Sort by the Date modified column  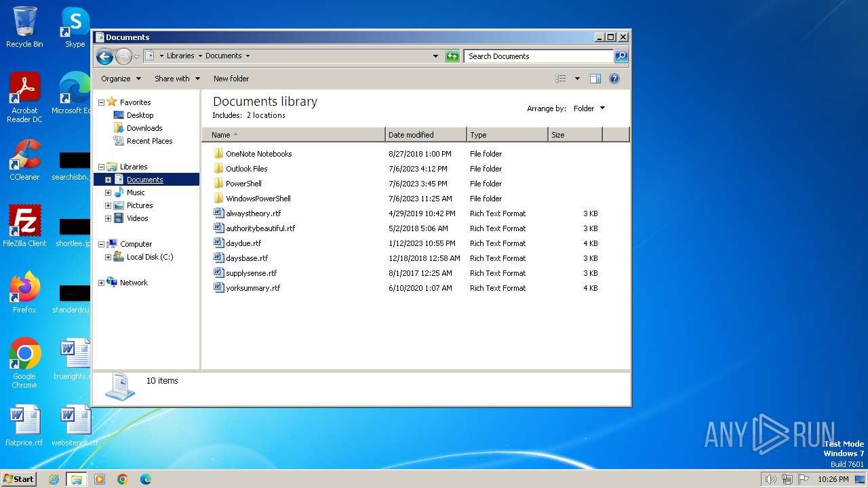[426, 135]
